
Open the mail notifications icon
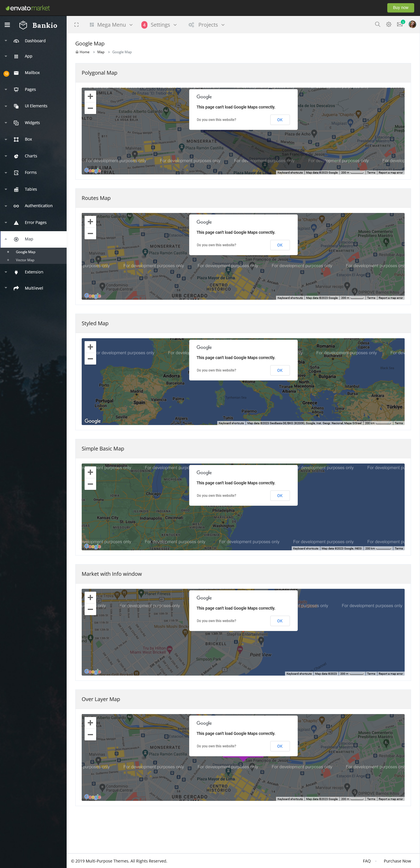(400, 24)
